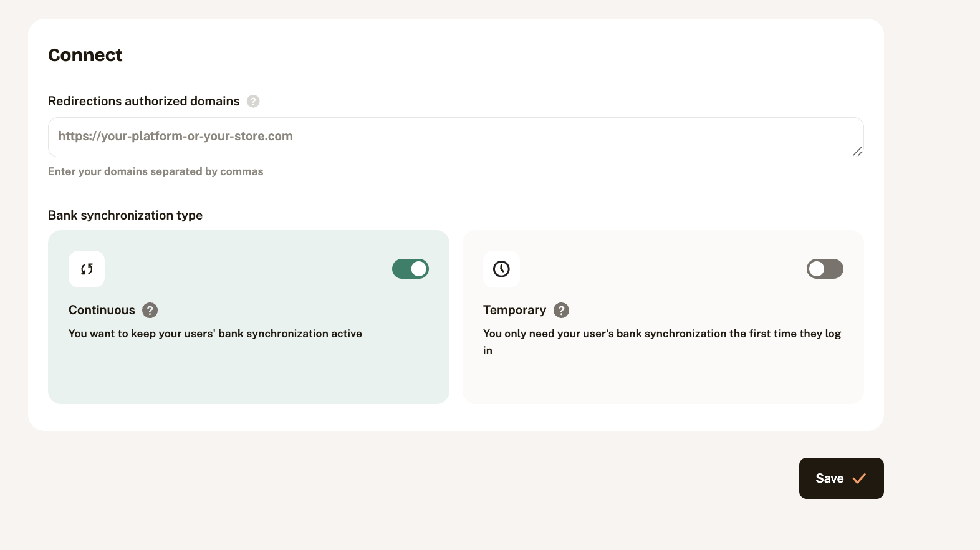Click the 'Temporary' title text

coord(514,310)
